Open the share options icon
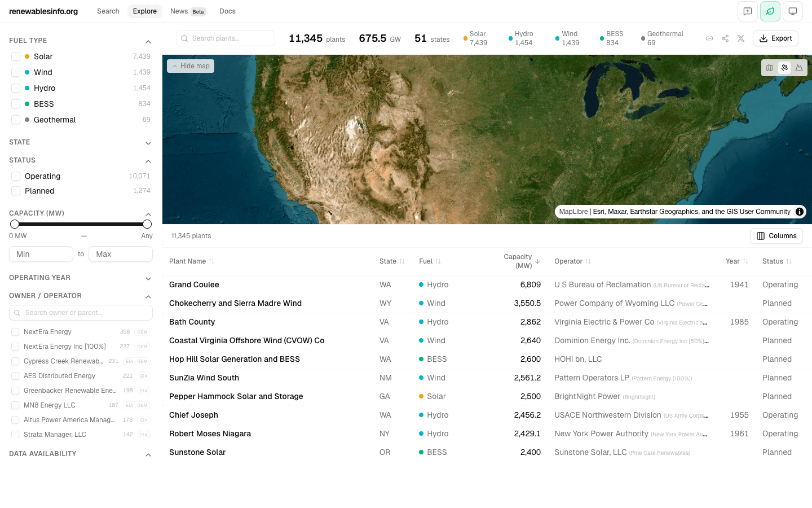 point(725,38)
